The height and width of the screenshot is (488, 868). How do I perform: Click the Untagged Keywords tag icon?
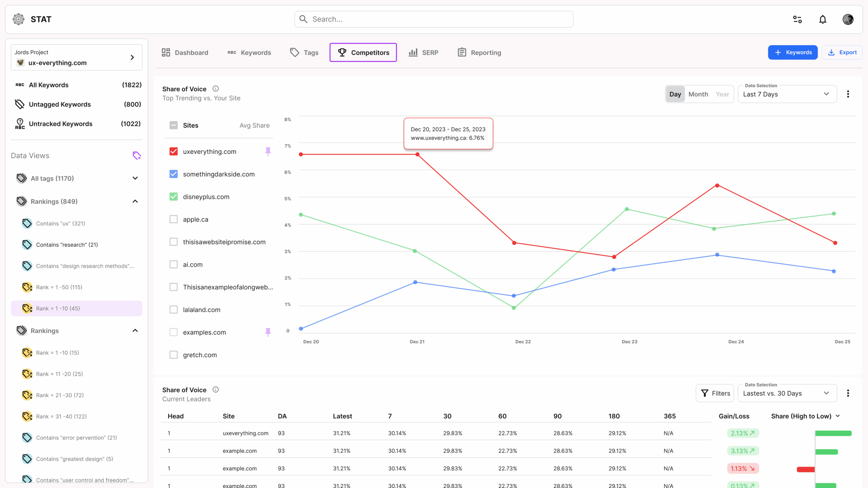point(20,104)
